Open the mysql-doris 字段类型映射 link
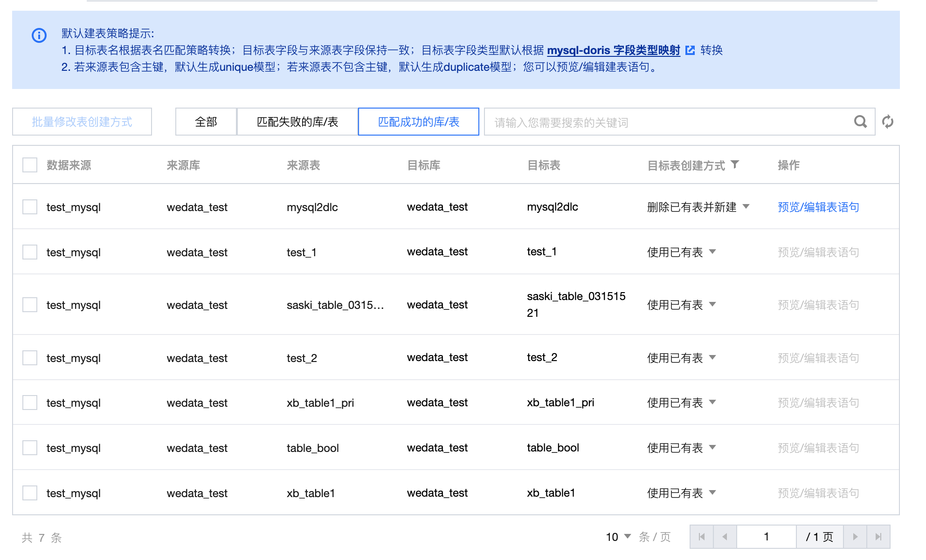The image size is (926, 560). pos(613,50)
